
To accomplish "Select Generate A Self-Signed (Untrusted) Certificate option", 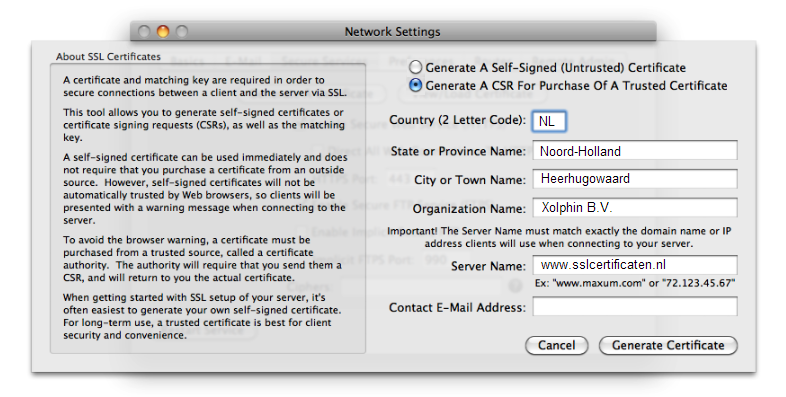I will [x=416, y=67].
